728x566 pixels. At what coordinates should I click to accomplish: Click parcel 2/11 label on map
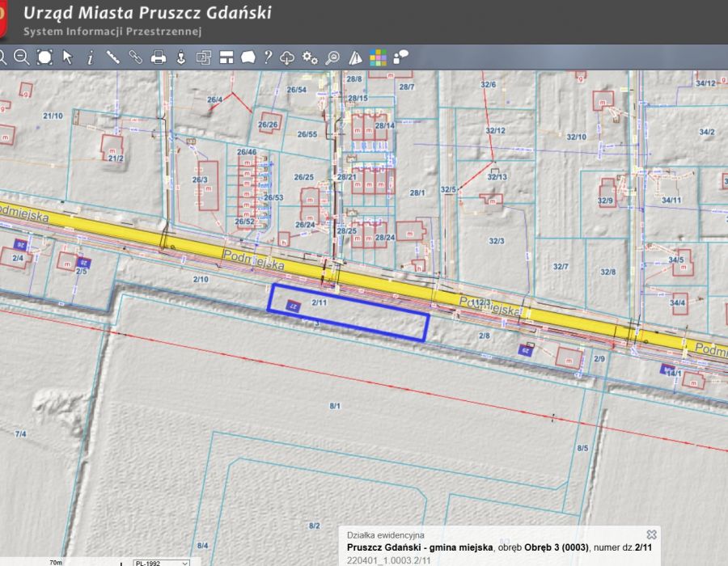pyautogui.click(x=318, y=302)
